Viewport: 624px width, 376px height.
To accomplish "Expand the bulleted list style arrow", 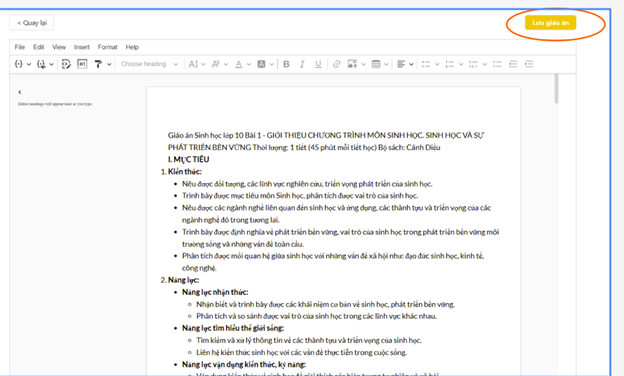I will click(437, 64).
